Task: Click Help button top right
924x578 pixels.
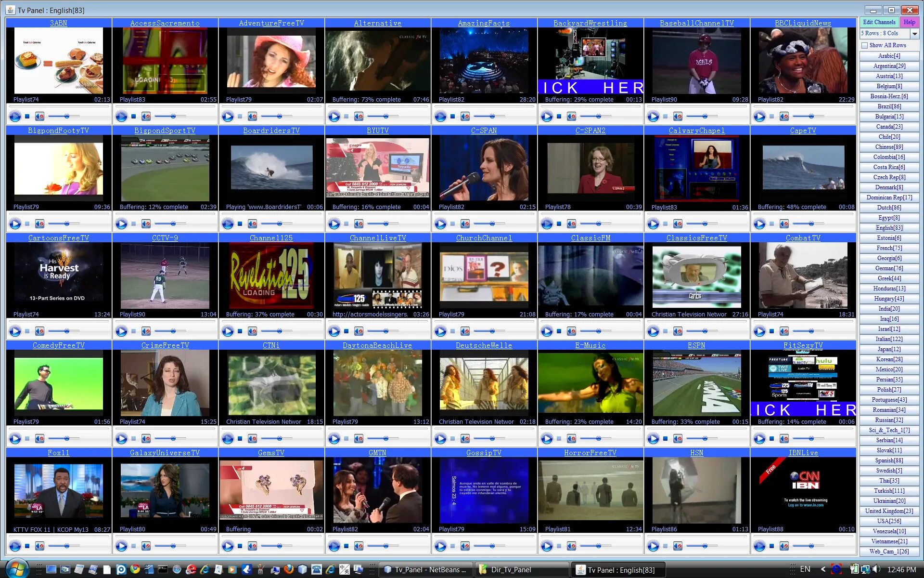Action: coord(910,22)
